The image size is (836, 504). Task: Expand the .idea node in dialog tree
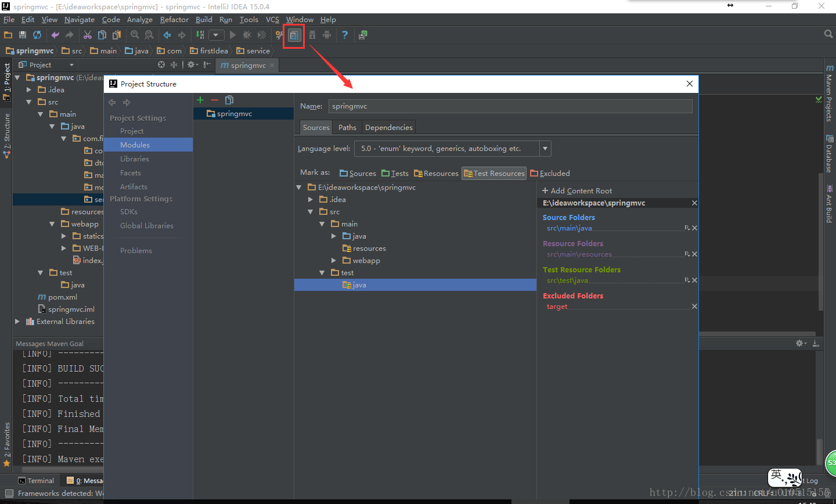pos(311,200)
